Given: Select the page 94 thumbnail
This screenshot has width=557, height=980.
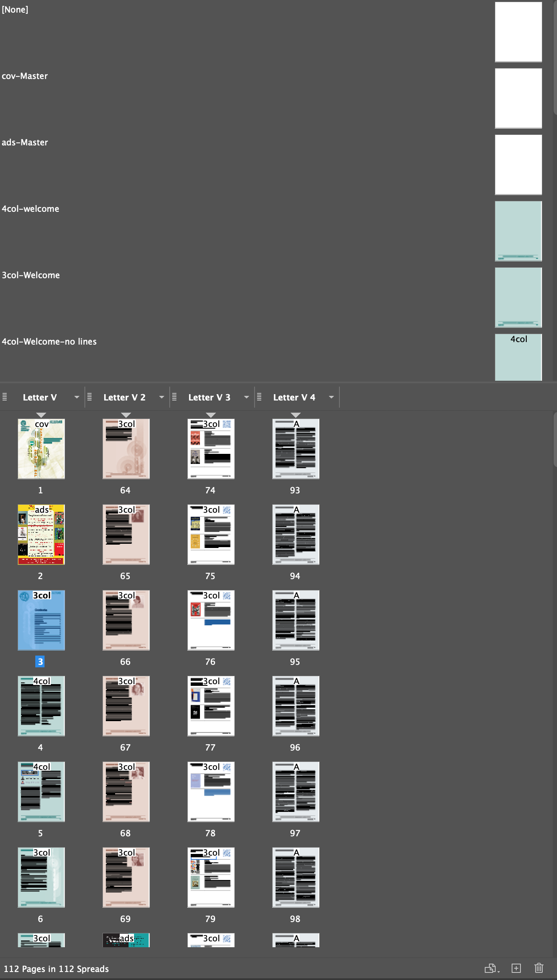Looking at the screenshot, I should (x=296, y=535).
